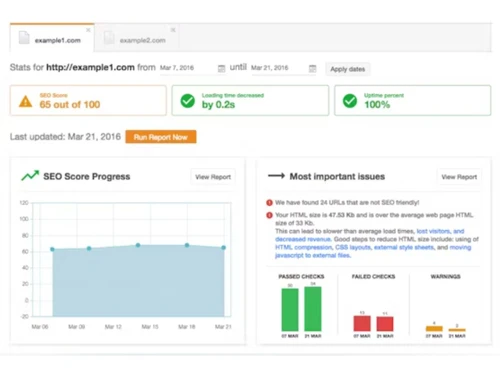
Task: Open the calendar for the until date
Action: click(312, 69)
